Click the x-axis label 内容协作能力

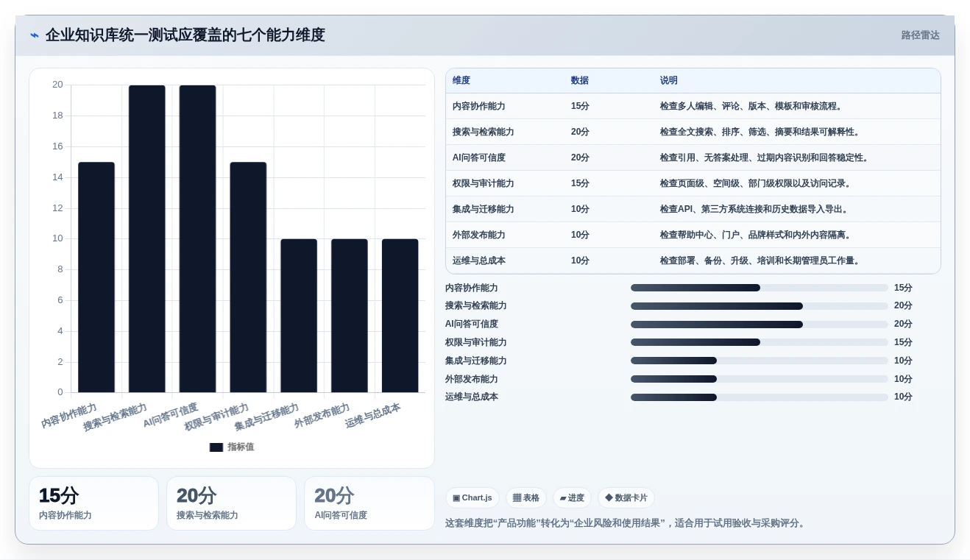pos(69,416)
